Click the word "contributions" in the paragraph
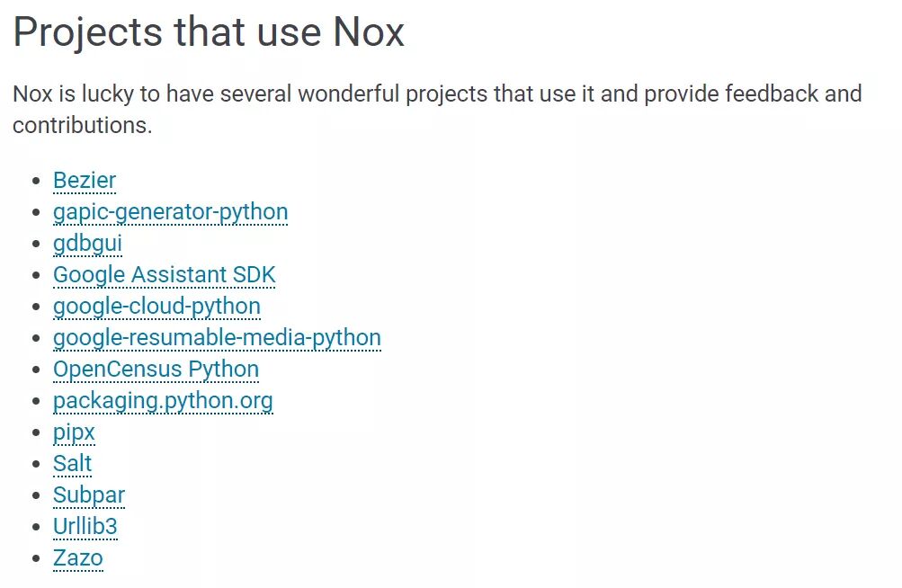This screenshot has width=902, height=588. coord(80,126)
